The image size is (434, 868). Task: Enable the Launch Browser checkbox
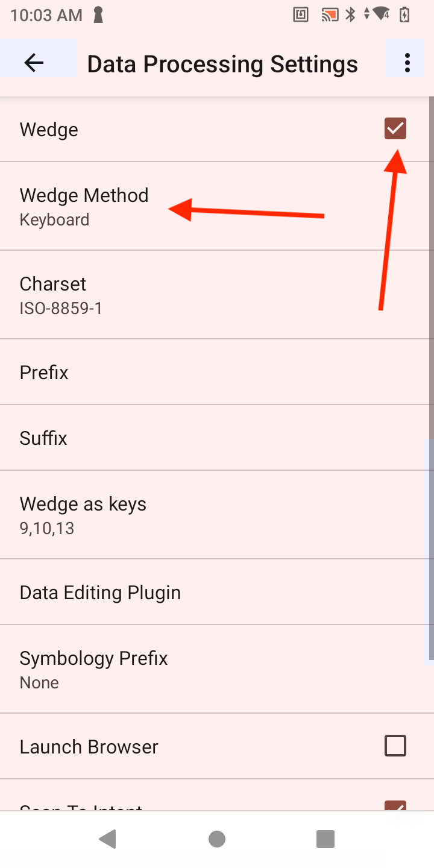[395, 746]
